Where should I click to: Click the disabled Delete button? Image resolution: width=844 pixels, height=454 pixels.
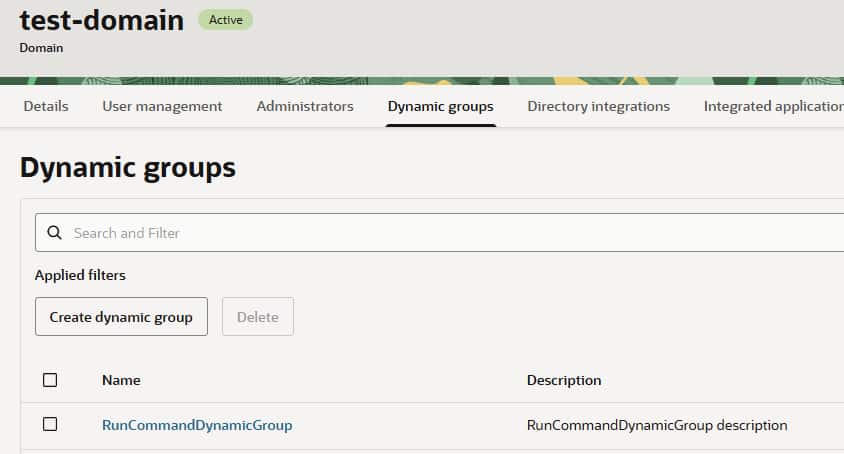coord(258,317)
